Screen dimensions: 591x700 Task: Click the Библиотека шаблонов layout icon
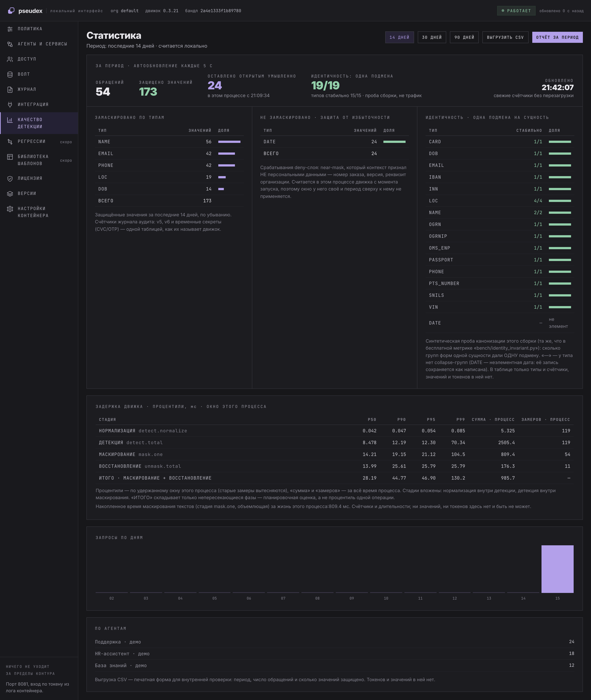(x=10, y=157)
